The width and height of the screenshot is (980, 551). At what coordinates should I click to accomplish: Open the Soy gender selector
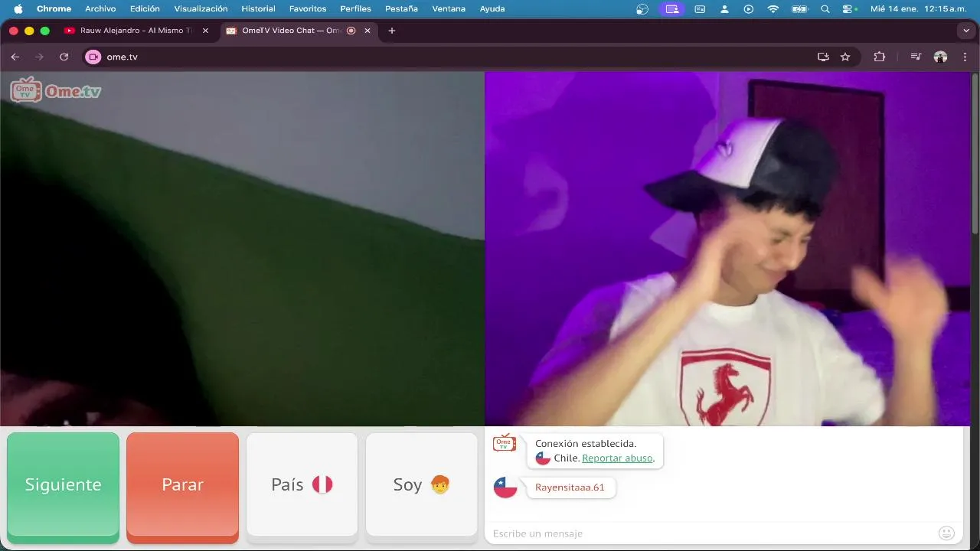[x=421, y=484]
